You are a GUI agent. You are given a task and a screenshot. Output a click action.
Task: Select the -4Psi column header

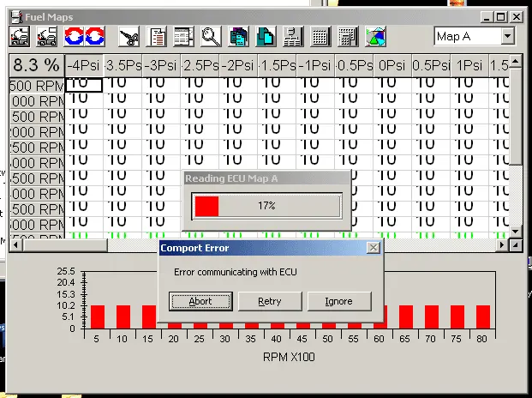tap(84, 65)
